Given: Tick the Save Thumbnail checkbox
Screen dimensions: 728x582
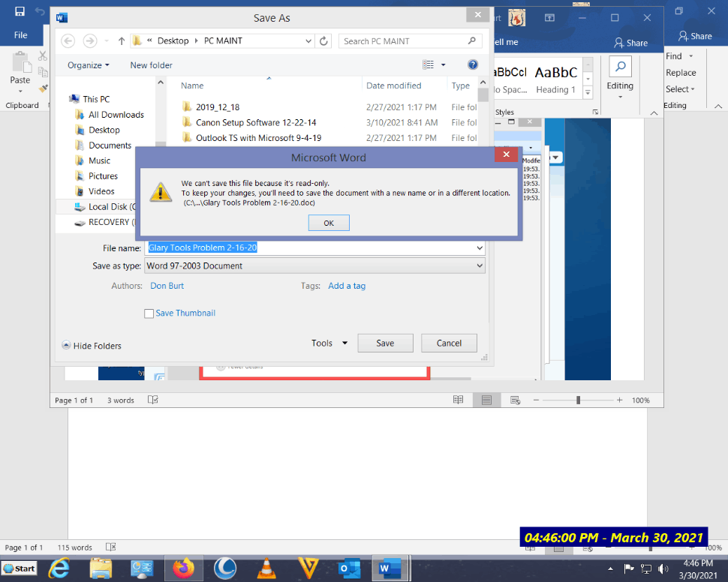Looking at the screenshot, I should pos(149,313).
